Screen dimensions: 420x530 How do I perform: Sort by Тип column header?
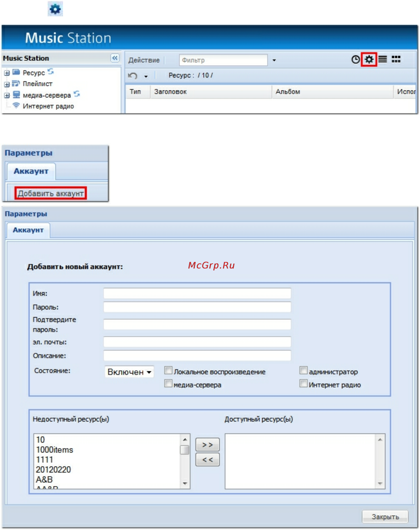tap(138, 92)
